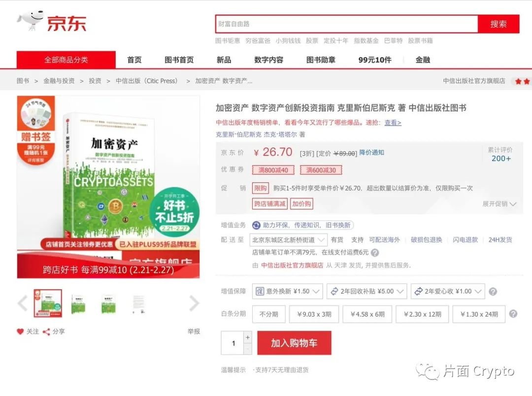Show next thumbnails with right arrow
532x396 pixels.
tap(194, 303)
